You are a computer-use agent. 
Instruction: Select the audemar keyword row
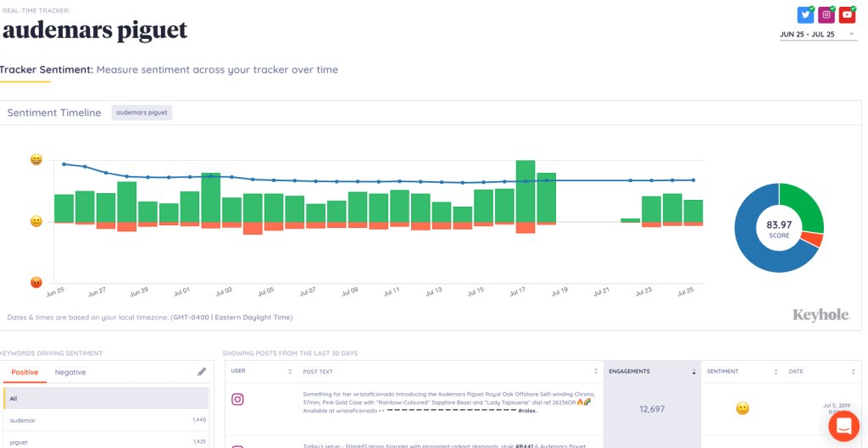point(106,420)
